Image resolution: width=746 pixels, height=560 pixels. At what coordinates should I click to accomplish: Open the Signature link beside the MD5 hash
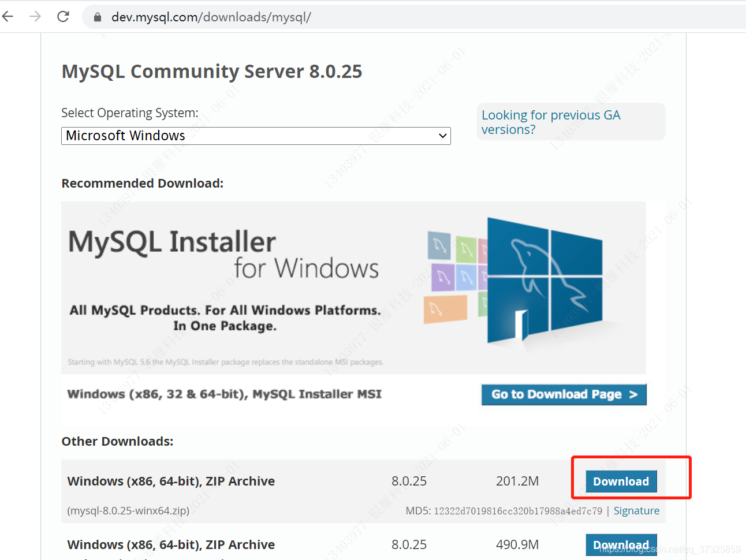636,511
